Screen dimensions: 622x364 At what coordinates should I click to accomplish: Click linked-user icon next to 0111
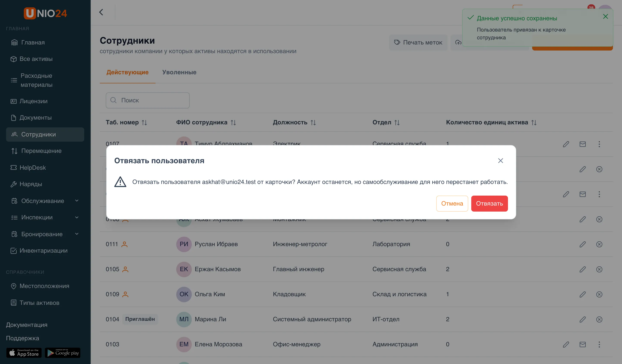(x=124, y=244)
